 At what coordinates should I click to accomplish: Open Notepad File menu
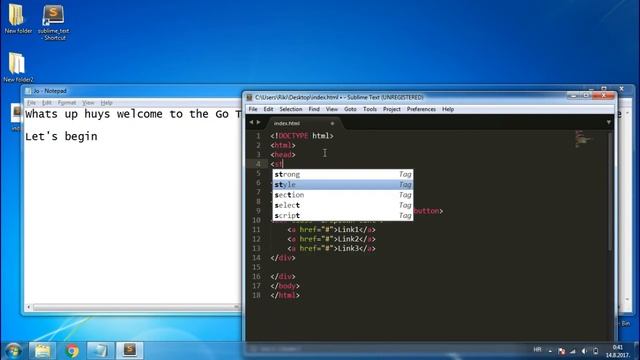(31, 103)
